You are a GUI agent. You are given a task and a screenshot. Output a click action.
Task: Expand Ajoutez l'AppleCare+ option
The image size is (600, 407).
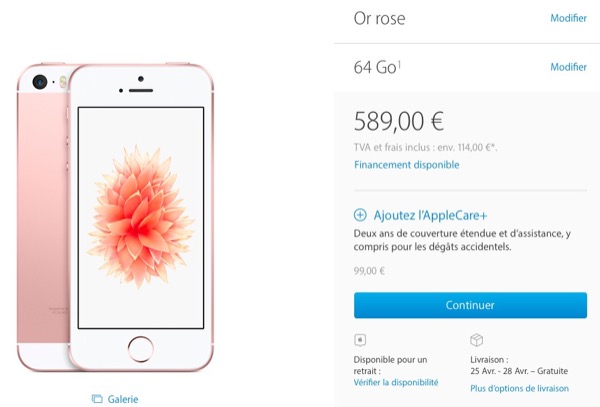tap(430, 215)
